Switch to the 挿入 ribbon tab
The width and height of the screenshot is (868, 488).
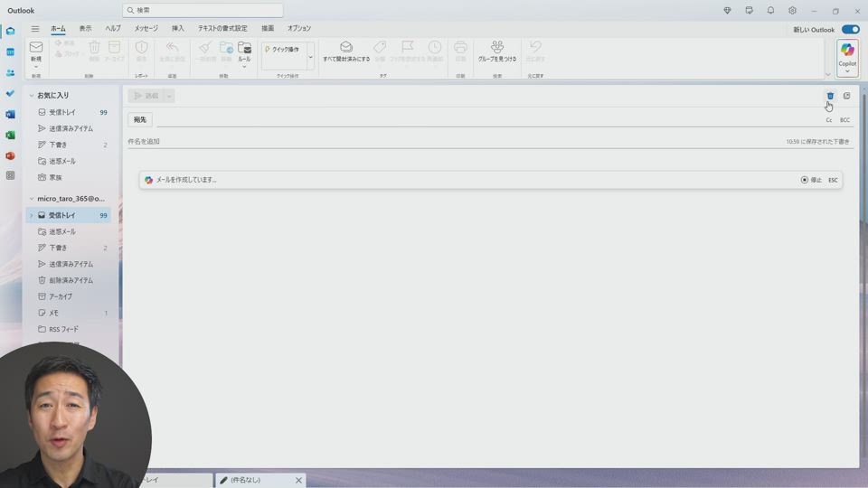[178, 29]
